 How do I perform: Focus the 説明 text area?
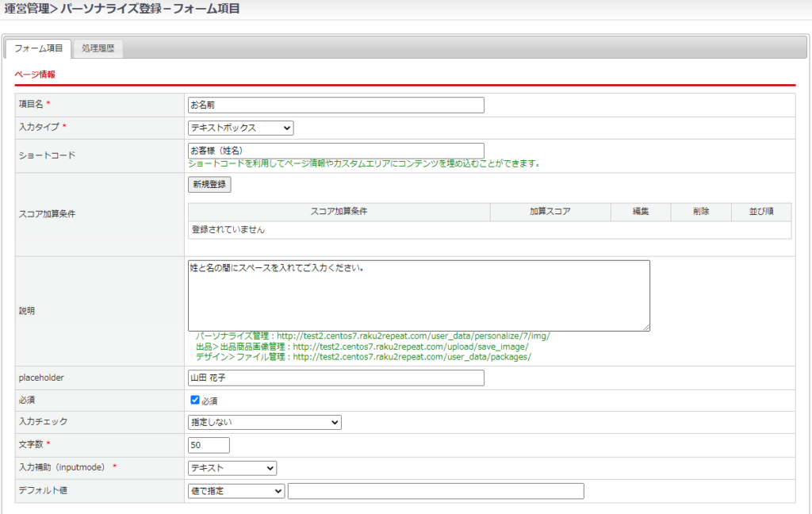(419, 295)
